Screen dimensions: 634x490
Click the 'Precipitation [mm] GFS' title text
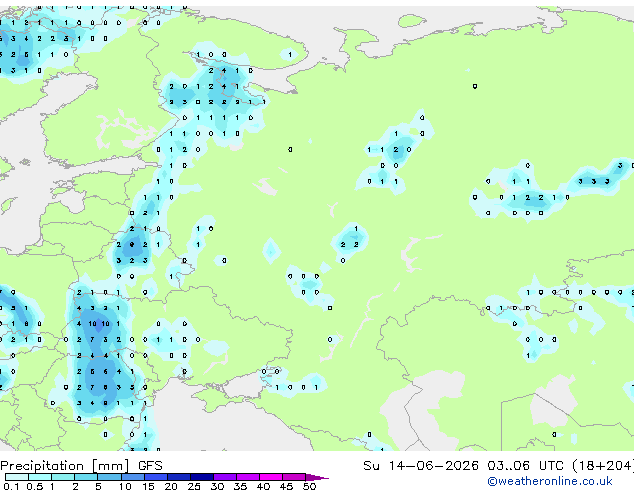(81, 466)
